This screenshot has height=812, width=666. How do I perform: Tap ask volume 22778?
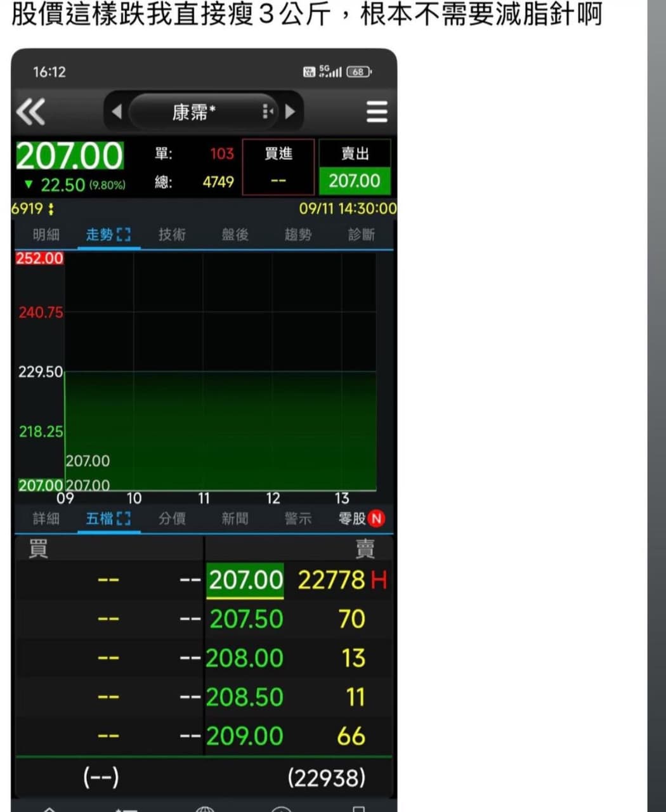click(x=332, y=580)
